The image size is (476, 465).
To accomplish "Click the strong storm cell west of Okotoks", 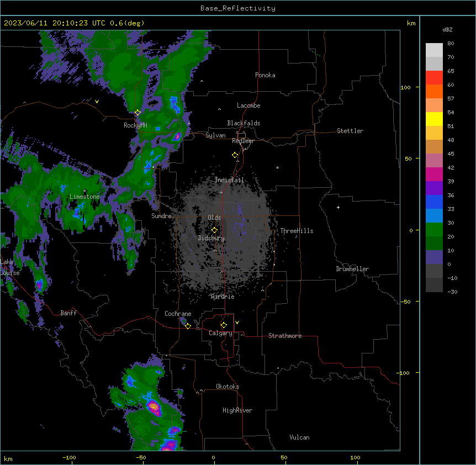I will tap(154, 408).
